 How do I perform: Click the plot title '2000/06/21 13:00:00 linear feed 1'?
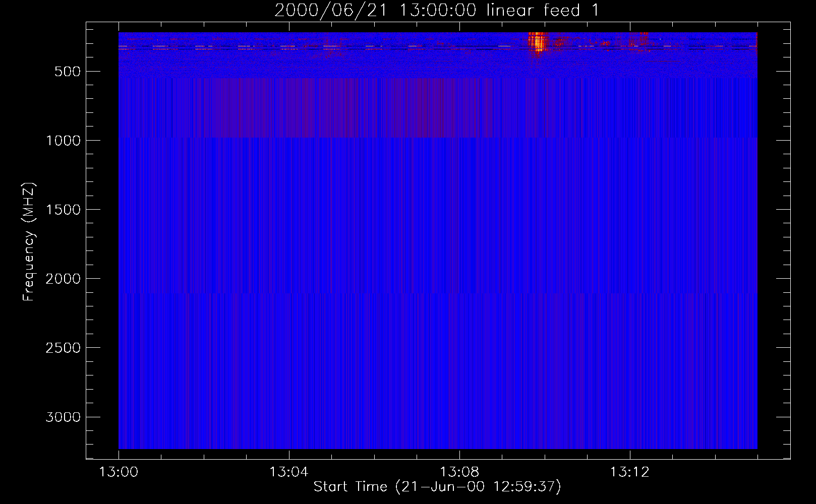[x=437, y=10]
